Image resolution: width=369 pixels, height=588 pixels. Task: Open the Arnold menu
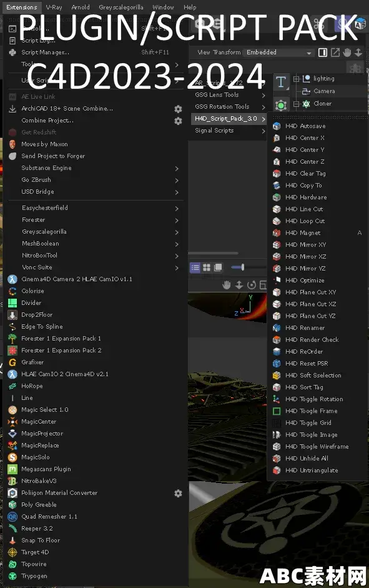coord(81,7)
